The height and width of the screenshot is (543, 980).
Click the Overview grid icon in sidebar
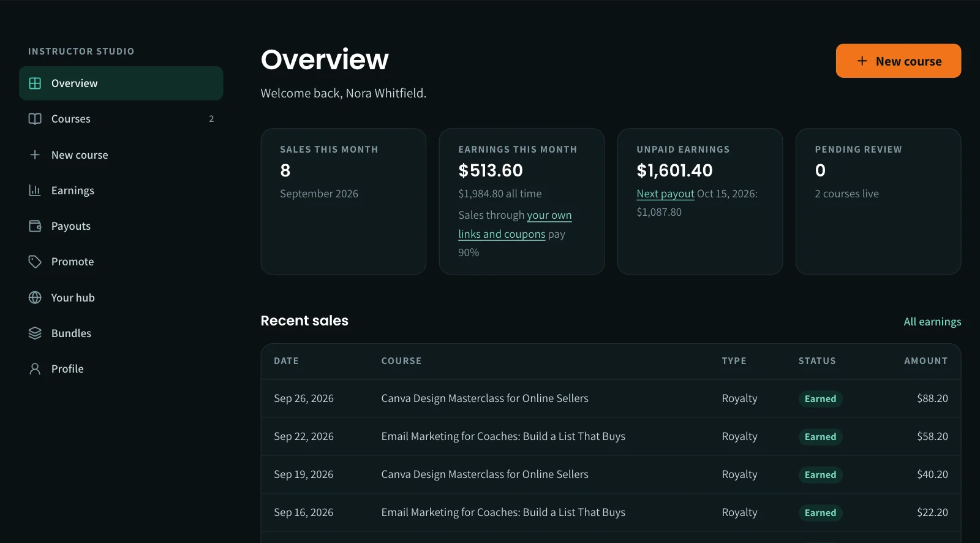coord(35,83)
